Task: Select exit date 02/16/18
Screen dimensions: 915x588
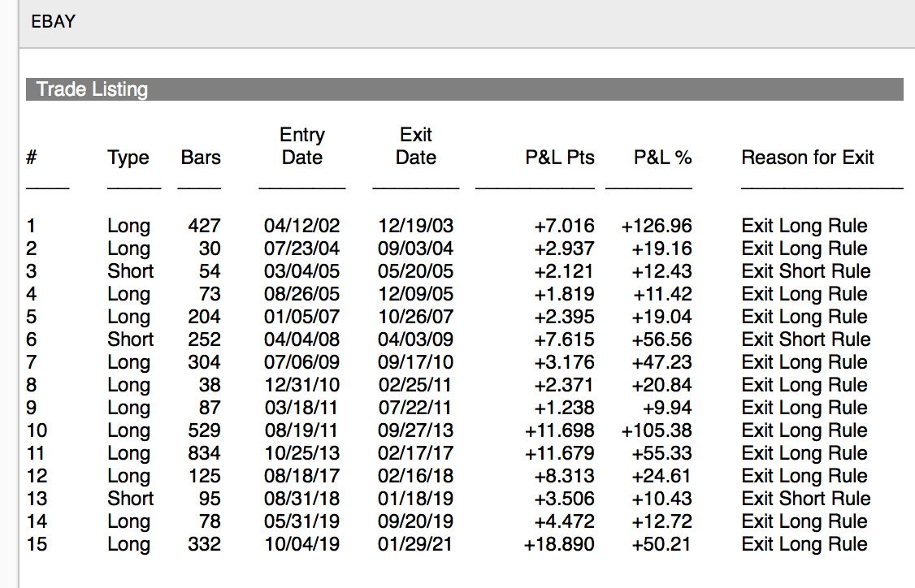Action: (415, 476)
